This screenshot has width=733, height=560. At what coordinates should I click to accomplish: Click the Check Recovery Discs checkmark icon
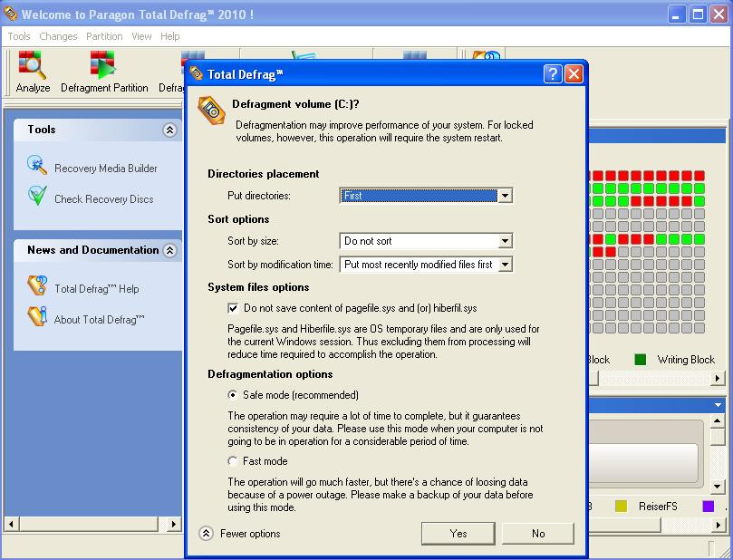(x=37, y=196)
